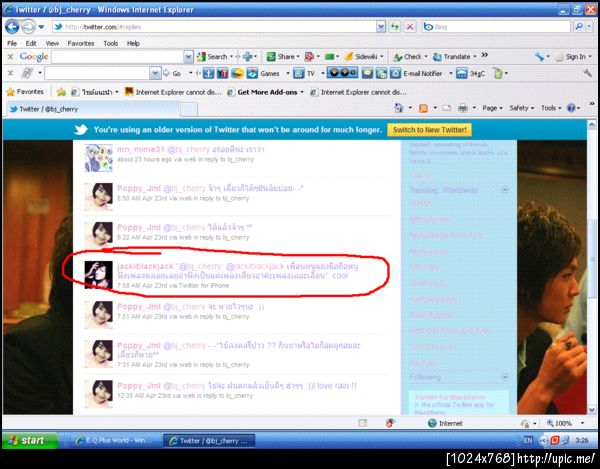This screenshot has height=469, width=600.
Task: Click the Add to Favorites Bar icon
Action: tap(61, 92)
